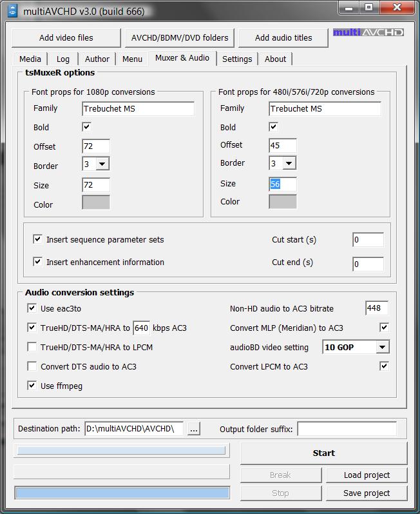Click the Break button
420x514 pixels.
281,475
